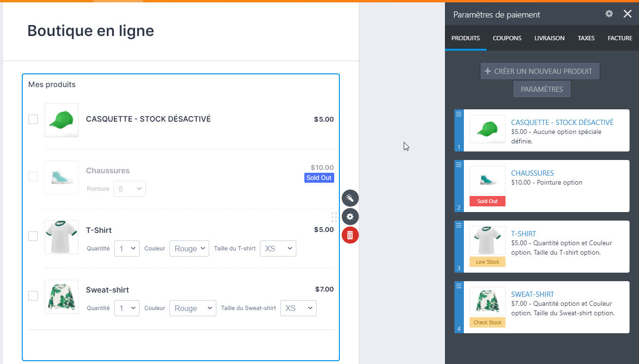This screenshot has width=639, height=364.
Task: Switch to the Coupons tab
Action: coord(507,38)
